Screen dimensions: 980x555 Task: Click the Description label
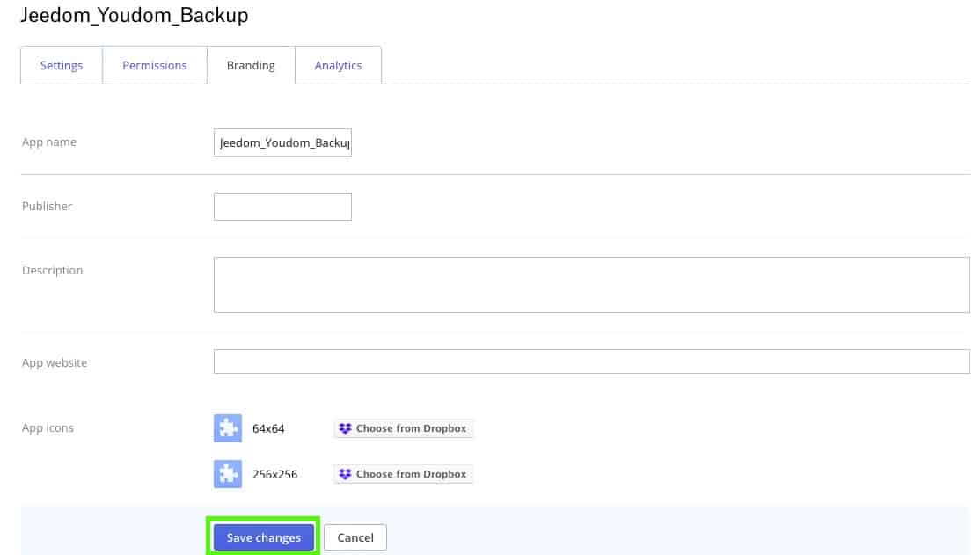[52, 271]
